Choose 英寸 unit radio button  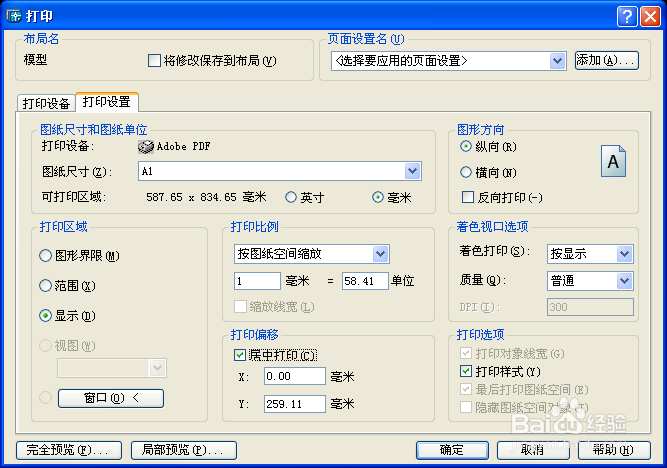pyautogui.click(x=291, y=197)
